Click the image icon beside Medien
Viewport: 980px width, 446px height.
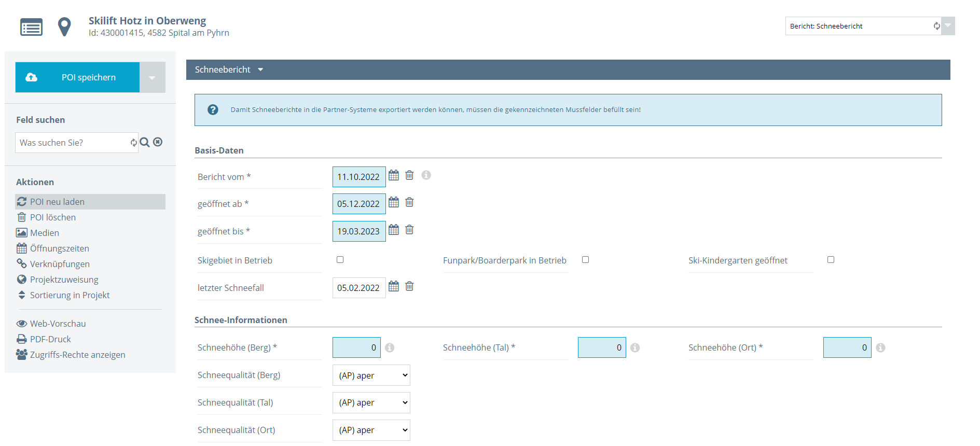click(x=22, y=233)
